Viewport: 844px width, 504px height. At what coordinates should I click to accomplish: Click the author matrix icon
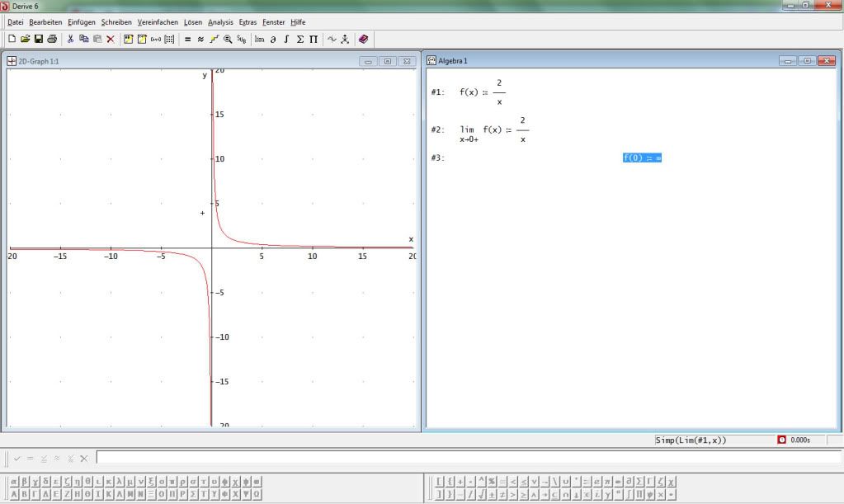(x=169, y=39)
